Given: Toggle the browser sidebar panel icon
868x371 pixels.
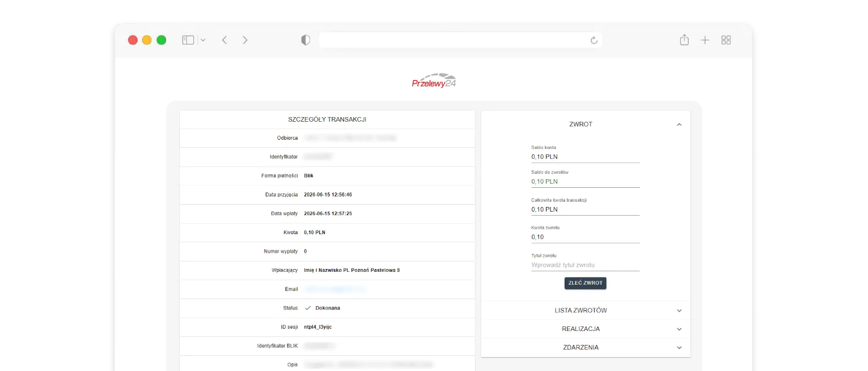Looking at the screenshot, I should (x=187, y=40).
